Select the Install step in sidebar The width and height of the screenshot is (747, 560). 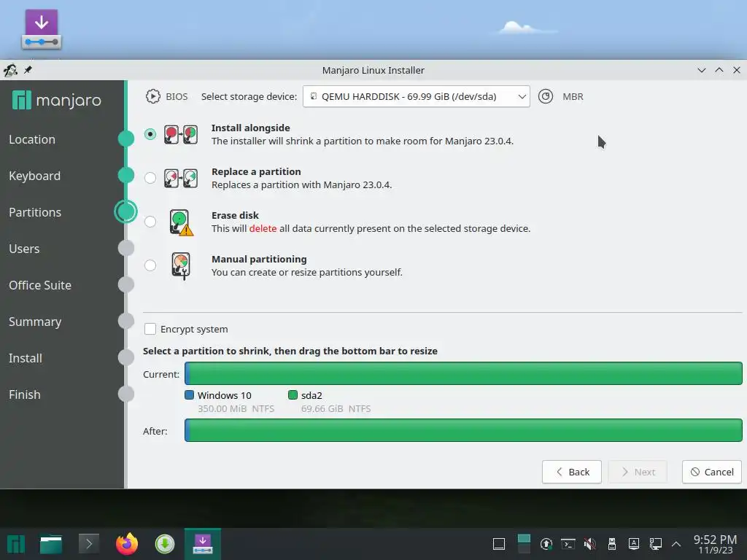[x=26, y=358]
